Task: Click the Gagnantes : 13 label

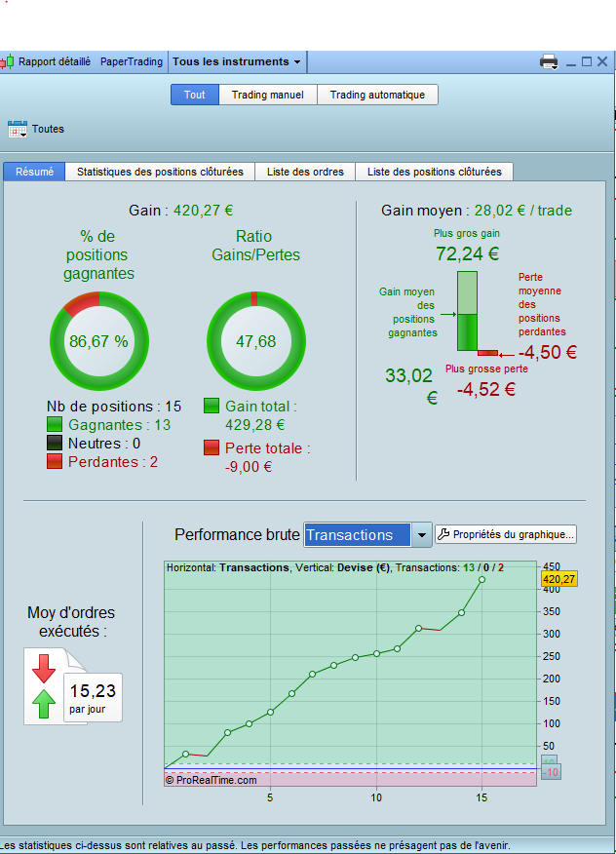Action: pos(119,425)
